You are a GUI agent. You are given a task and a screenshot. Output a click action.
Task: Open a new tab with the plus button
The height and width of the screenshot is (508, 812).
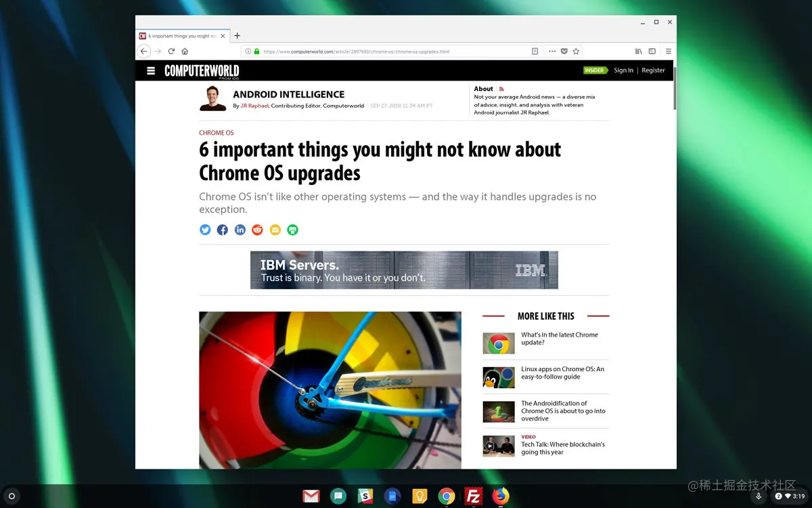237,36
